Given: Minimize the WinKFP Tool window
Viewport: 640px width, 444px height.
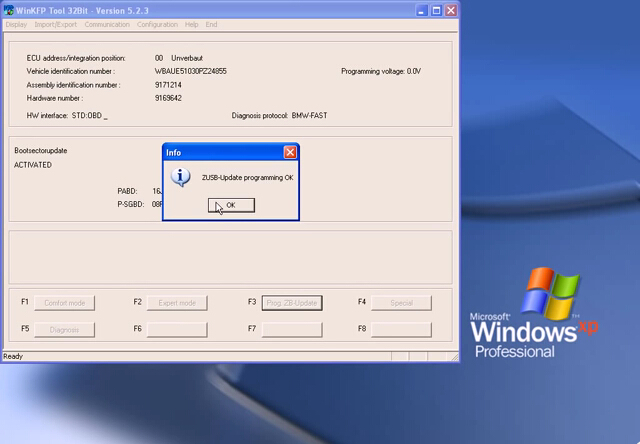Looking at the screenshot, I should 421,11.
